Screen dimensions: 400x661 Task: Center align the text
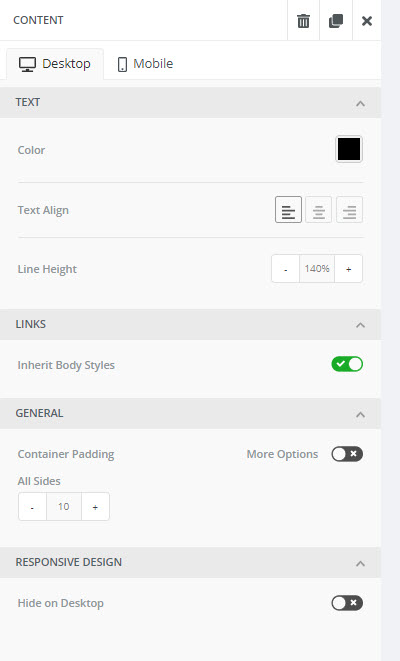point(319,210)
